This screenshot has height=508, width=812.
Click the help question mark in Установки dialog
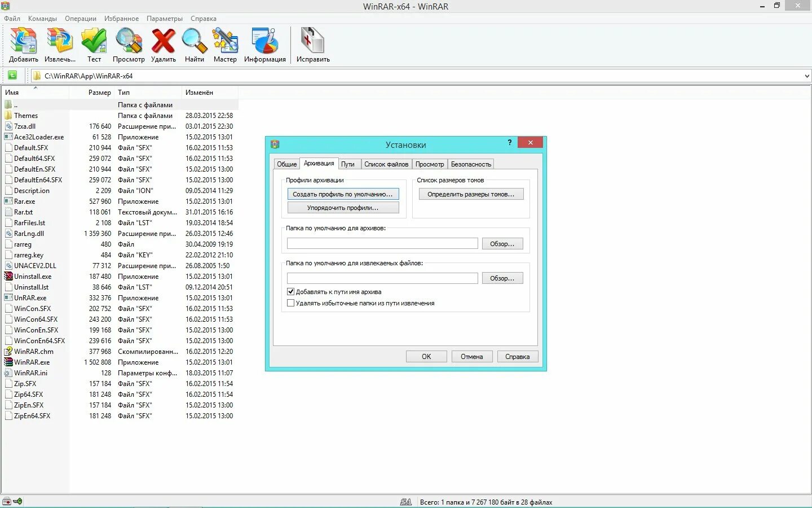tap(510, 143)
